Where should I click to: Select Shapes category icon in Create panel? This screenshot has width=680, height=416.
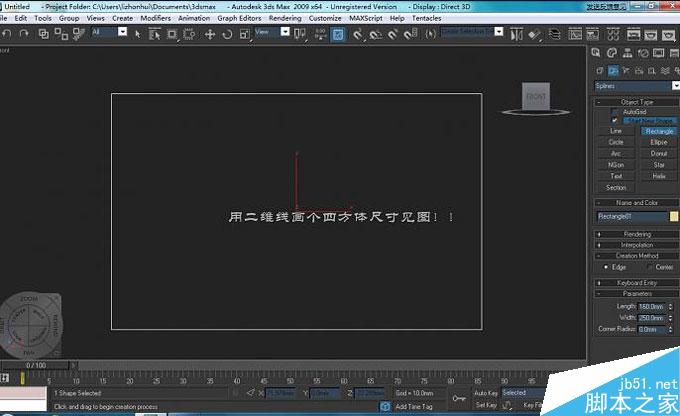[613, 71]
